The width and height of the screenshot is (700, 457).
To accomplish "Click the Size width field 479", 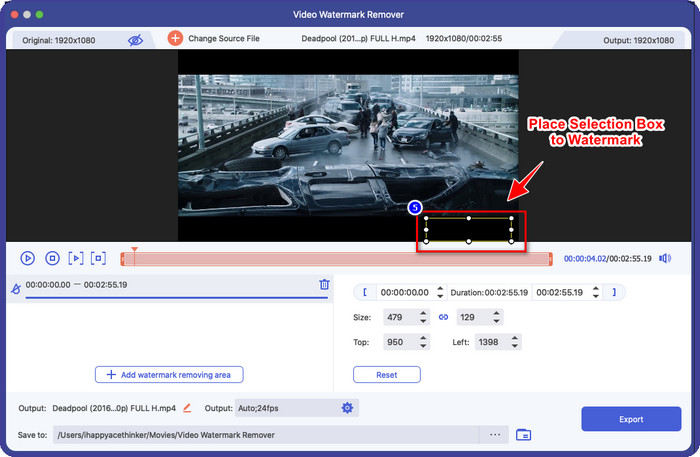I will (400, 317).
